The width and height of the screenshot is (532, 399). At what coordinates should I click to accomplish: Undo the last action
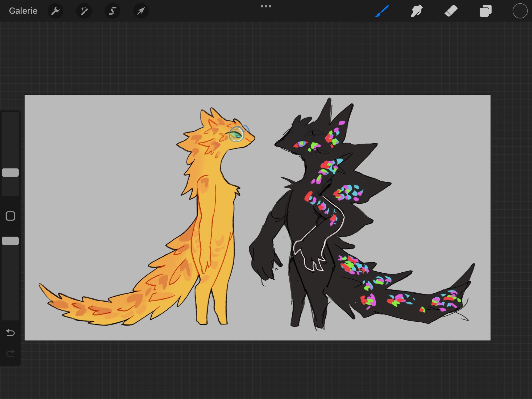(x=10, y=332)
